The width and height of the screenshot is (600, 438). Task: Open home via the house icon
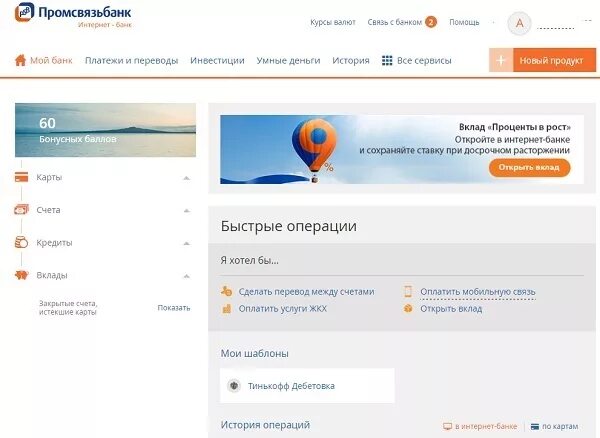point(20,60)
